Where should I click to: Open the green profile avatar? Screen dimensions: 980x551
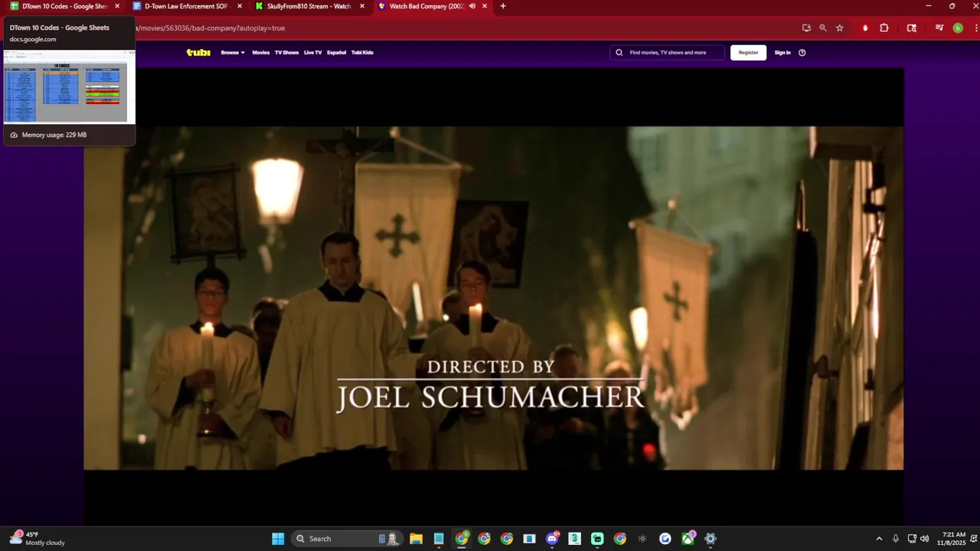(958, 28)
